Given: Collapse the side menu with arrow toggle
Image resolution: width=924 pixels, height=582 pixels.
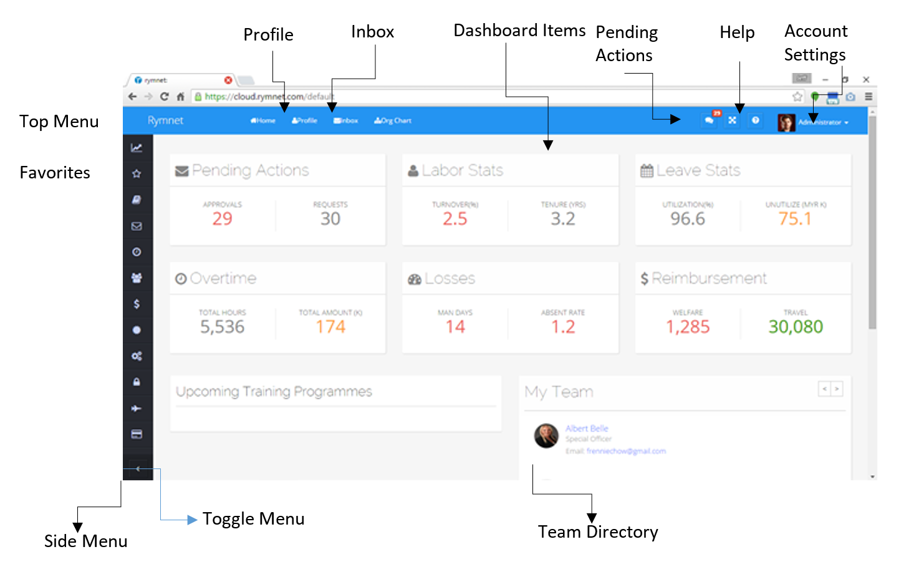Looking at the screenshot, I should 138,469.
